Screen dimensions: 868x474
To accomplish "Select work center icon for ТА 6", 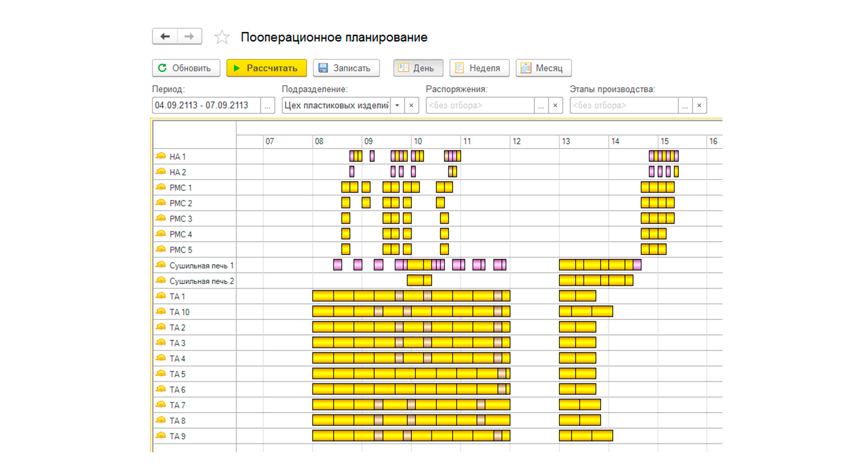I will (161, 389).
